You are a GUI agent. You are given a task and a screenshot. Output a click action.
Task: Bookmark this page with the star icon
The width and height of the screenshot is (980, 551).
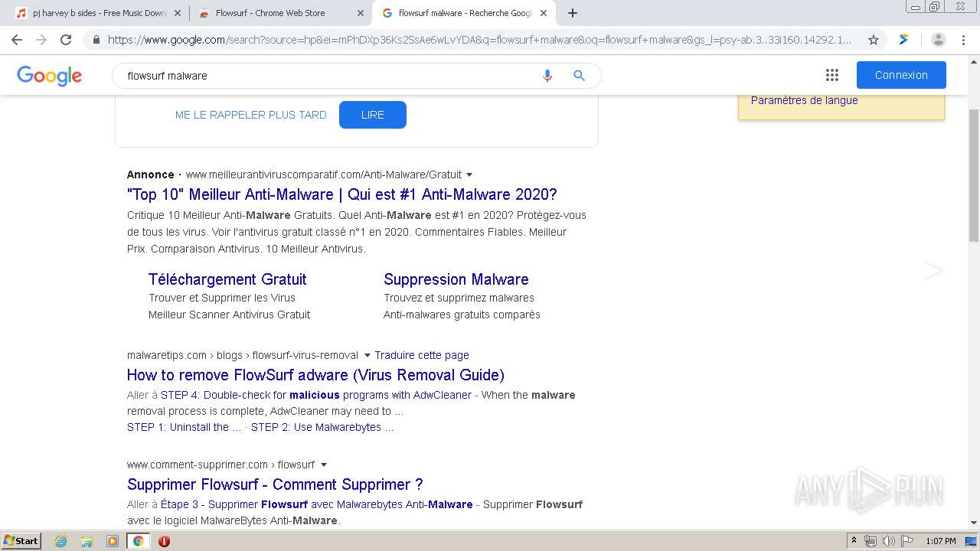pyautogui.click(x=874, y=40)
